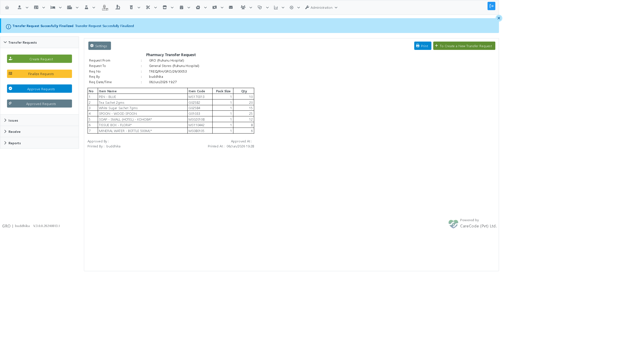This screenshot has height=364, width=623.
Task: Open the Settings button
Action: click(x=100, y=46)
